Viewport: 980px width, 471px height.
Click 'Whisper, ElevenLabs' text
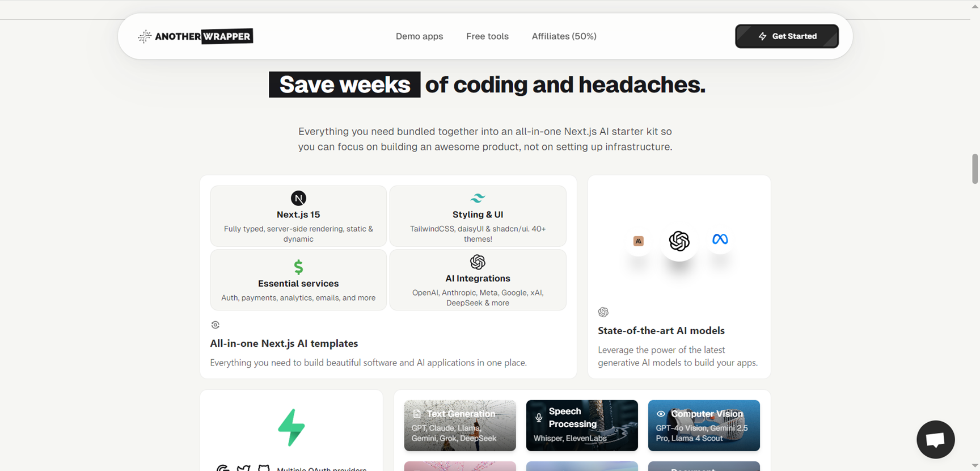tap(570, 438)
